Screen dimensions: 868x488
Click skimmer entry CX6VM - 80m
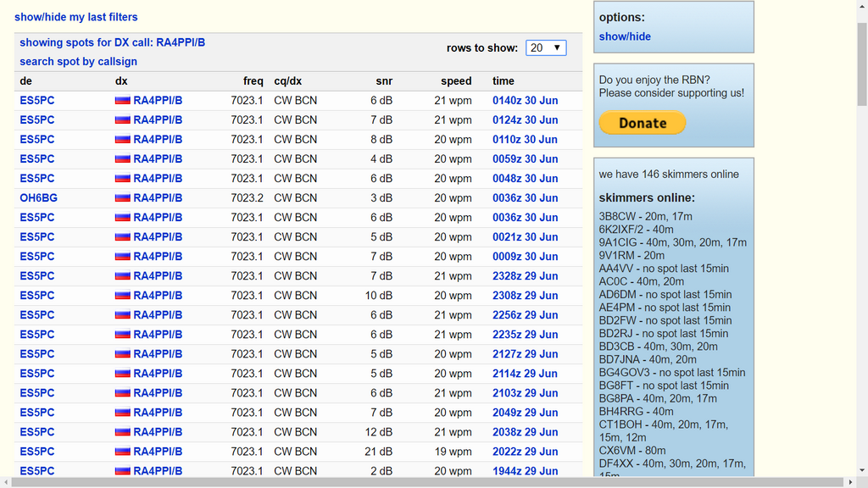pyautogui.click(x=632, y=451)
